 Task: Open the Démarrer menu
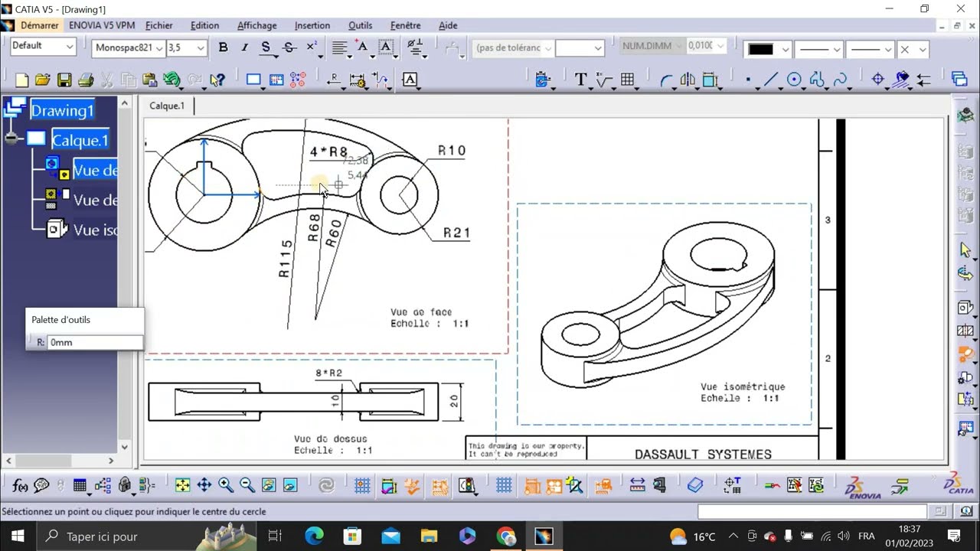tap(39, 25)
